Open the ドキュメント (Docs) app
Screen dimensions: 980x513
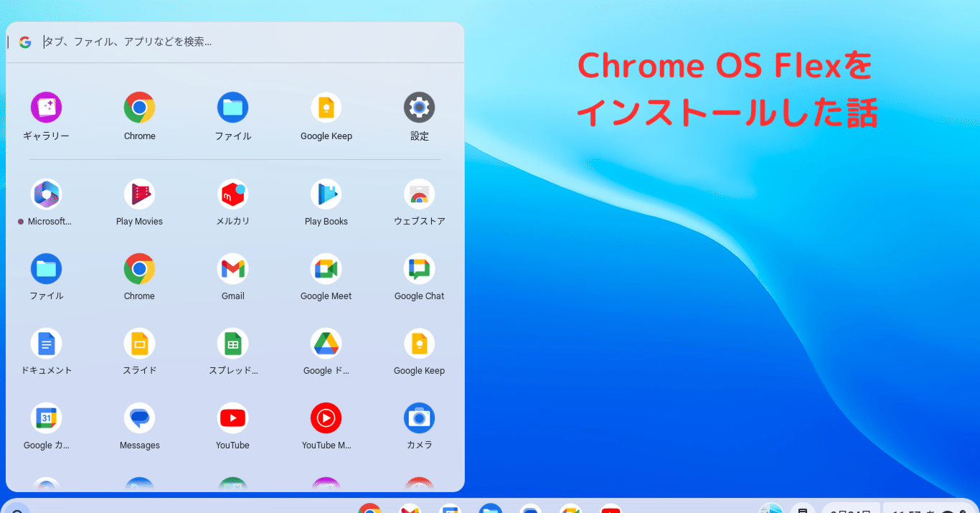point(46,342)
